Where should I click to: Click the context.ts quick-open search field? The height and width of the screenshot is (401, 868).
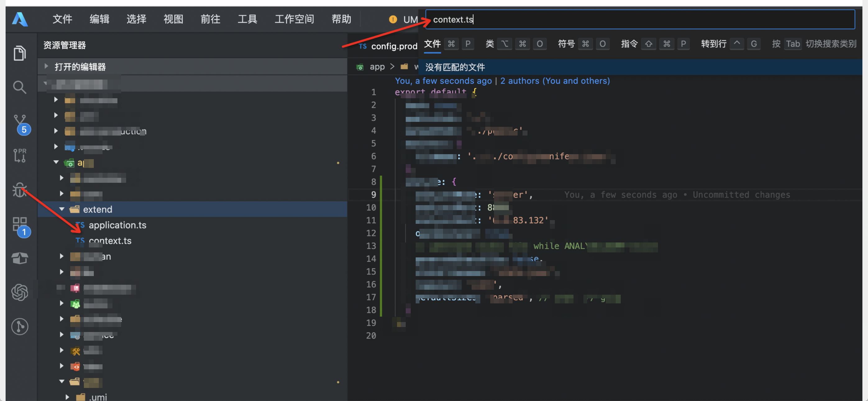click(x=640, y=20)
